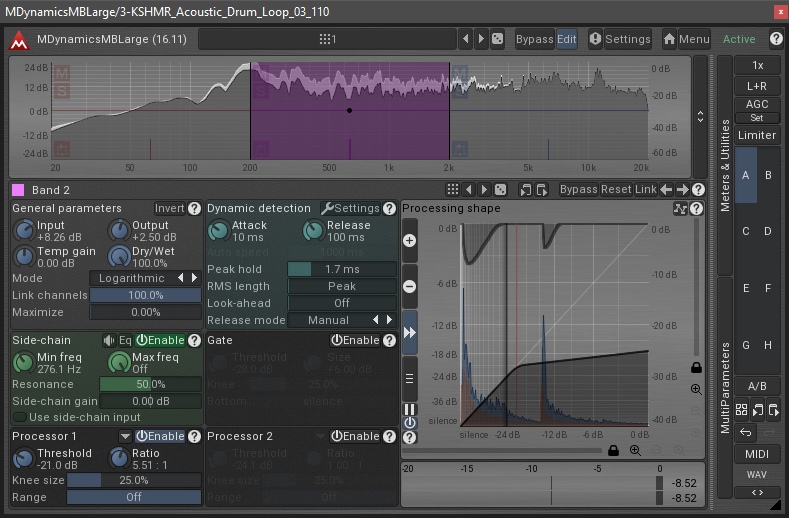Toggle the Side-chain Eq button
Screen dimensions: 789x518
pos(125,340)
